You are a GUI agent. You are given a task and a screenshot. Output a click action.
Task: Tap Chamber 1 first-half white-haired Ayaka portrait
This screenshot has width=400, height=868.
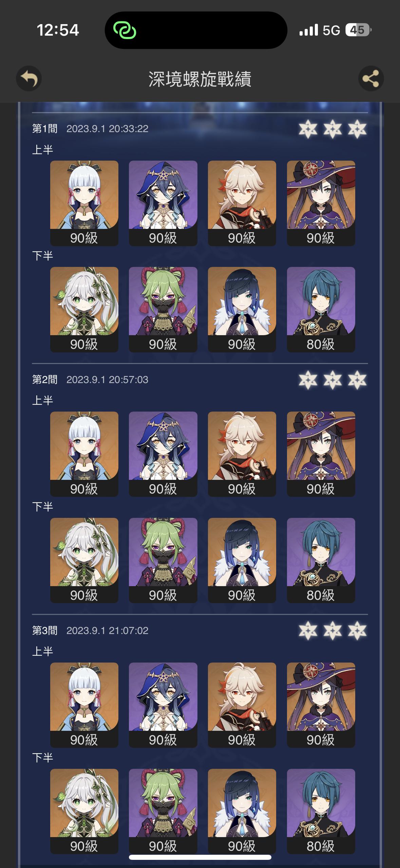(84, 203)
